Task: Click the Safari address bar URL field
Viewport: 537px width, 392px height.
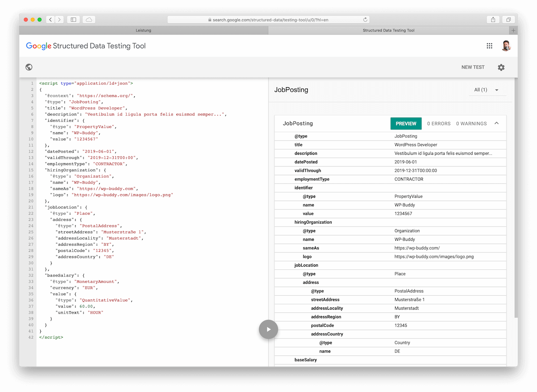Action: (268, 20)
